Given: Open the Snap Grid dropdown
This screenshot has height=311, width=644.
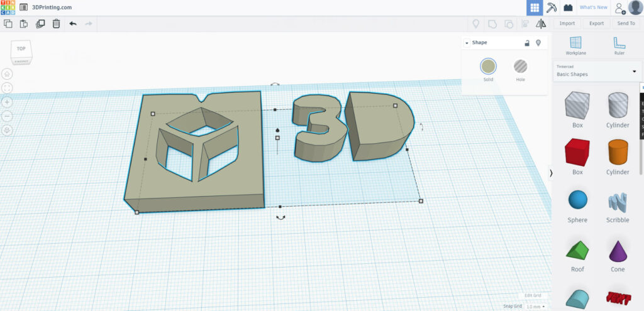Looking at the screenshot, I should point(536,307).
